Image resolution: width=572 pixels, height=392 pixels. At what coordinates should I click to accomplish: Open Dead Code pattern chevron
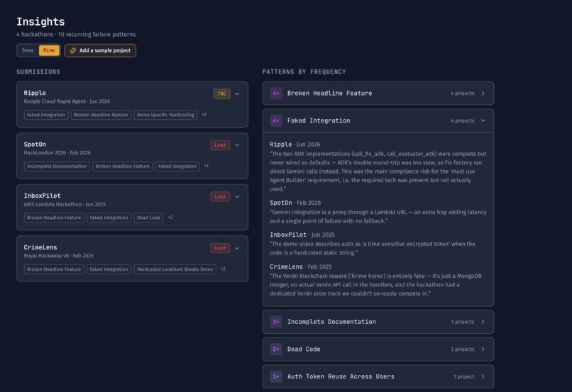[x=483, y=349]
